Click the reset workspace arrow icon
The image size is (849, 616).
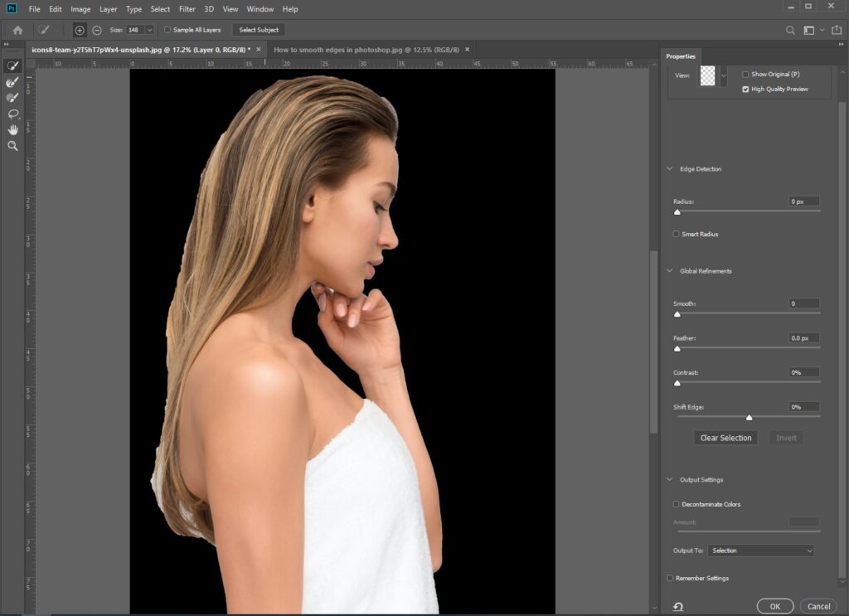point(678,607)
